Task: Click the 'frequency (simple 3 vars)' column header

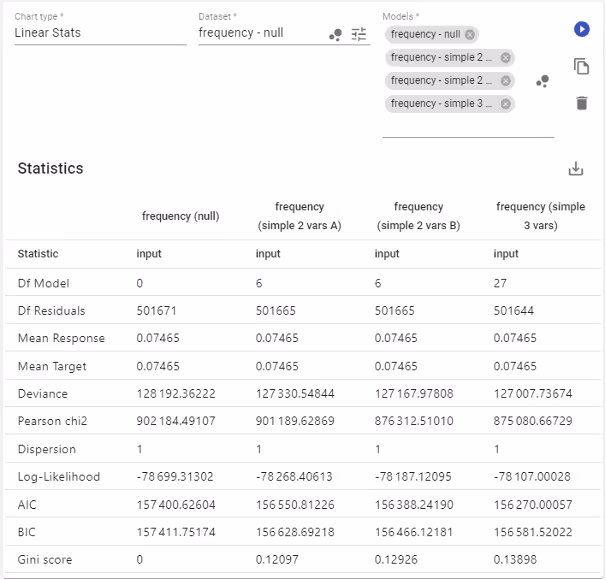Action: (x=541, y=216)
